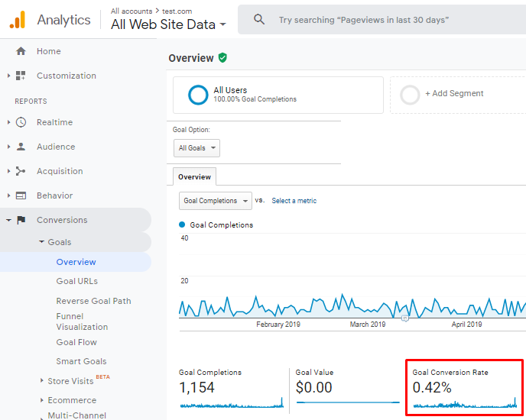Click the green verified shield icon
Image resolution: width=526 pixels, height=420 pixels.
pyautogui.click(x=222, y=57)
